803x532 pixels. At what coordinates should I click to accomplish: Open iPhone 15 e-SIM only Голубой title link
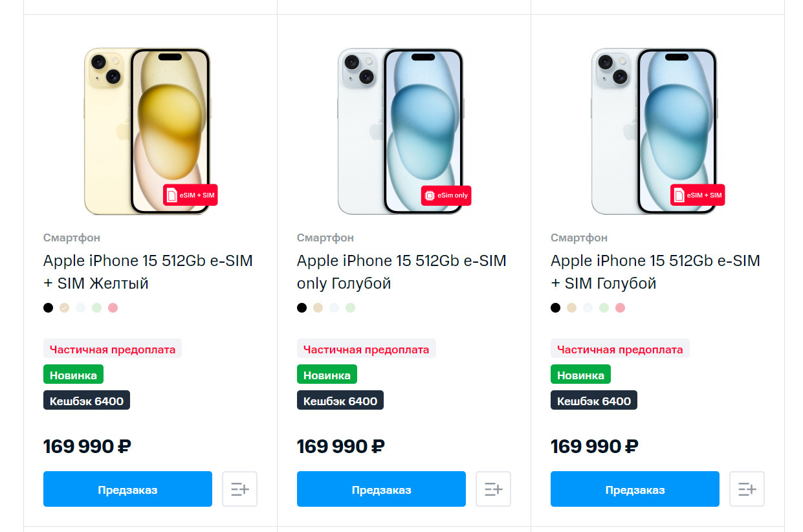click(402, 272)
